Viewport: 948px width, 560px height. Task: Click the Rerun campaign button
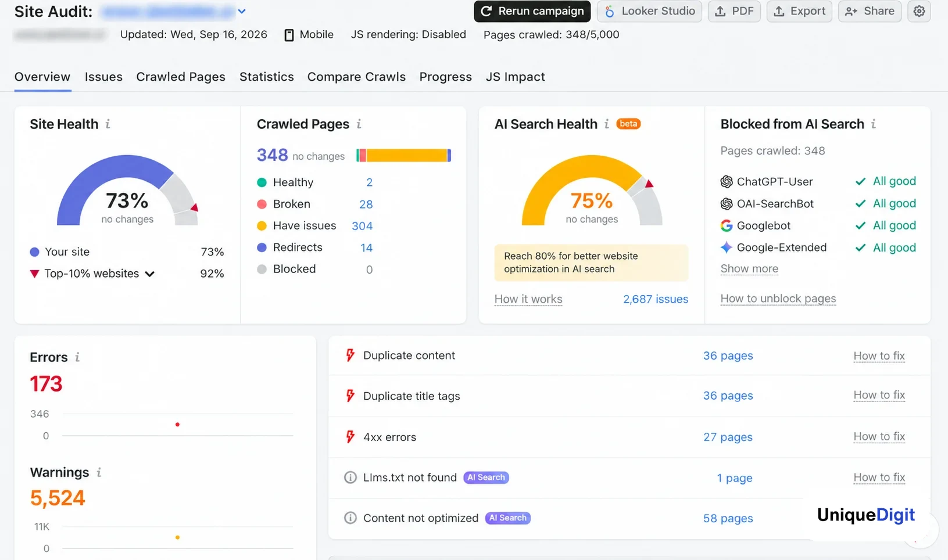532,11
